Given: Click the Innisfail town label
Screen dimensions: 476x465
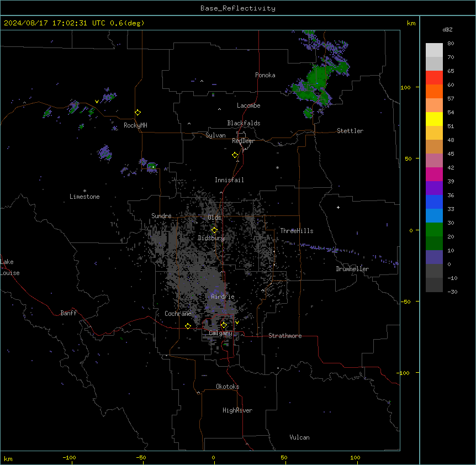Looking at the screenshot, I should click(x=229, y=180).
